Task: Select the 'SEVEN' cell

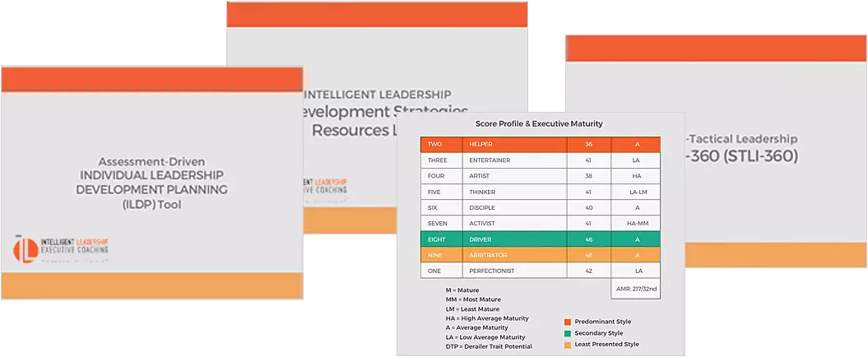Action: [441, 223]
